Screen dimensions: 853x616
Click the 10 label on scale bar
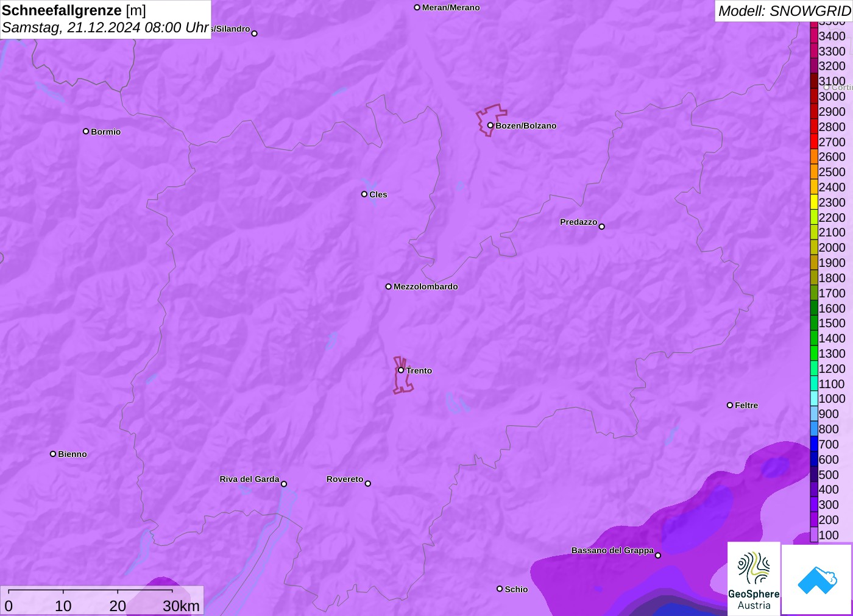click(63, 606)
